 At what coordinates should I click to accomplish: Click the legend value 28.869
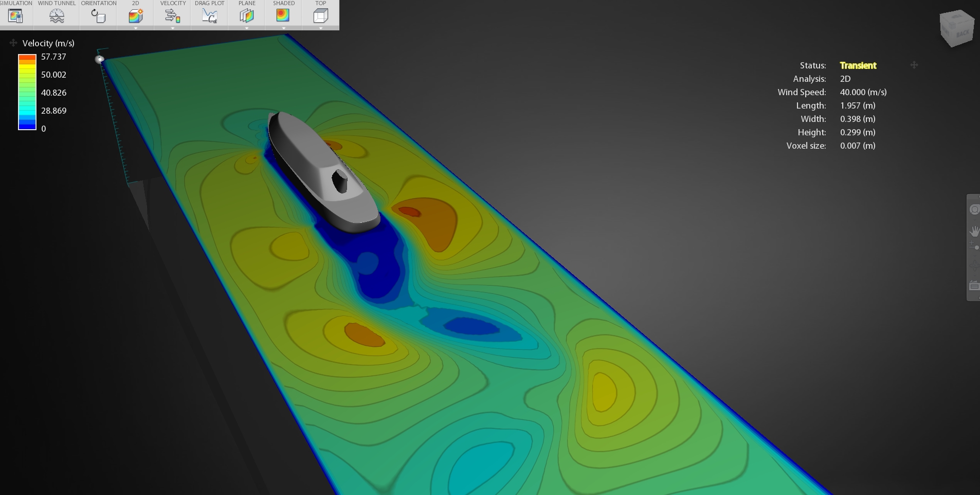click(x=53, y=111)
